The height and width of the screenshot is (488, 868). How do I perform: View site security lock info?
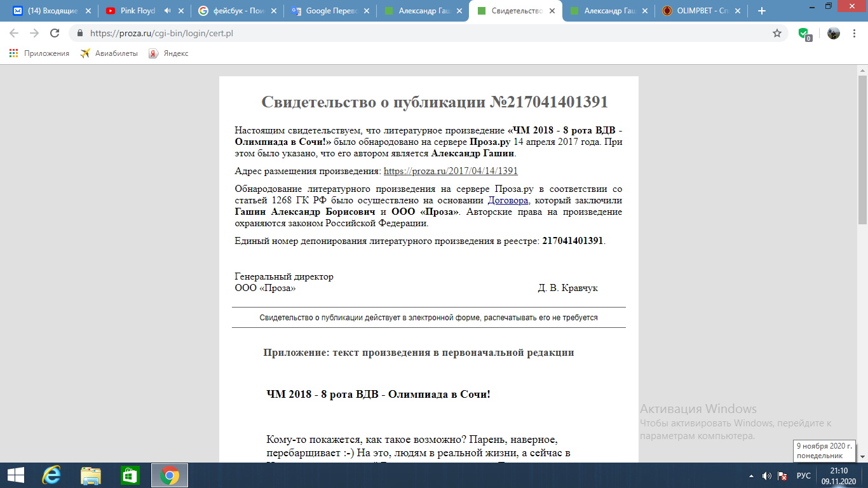click(80, 33)
